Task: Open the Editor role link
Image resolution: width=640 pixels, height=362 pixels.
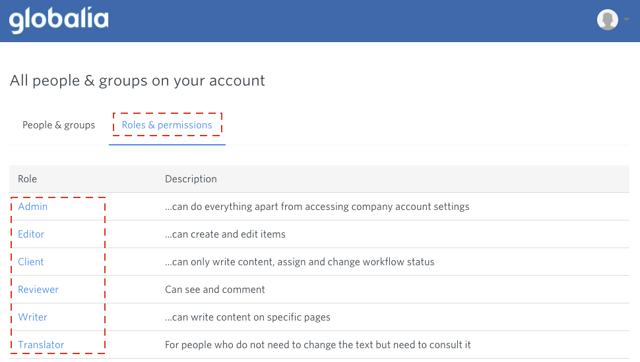Action: 31,234
